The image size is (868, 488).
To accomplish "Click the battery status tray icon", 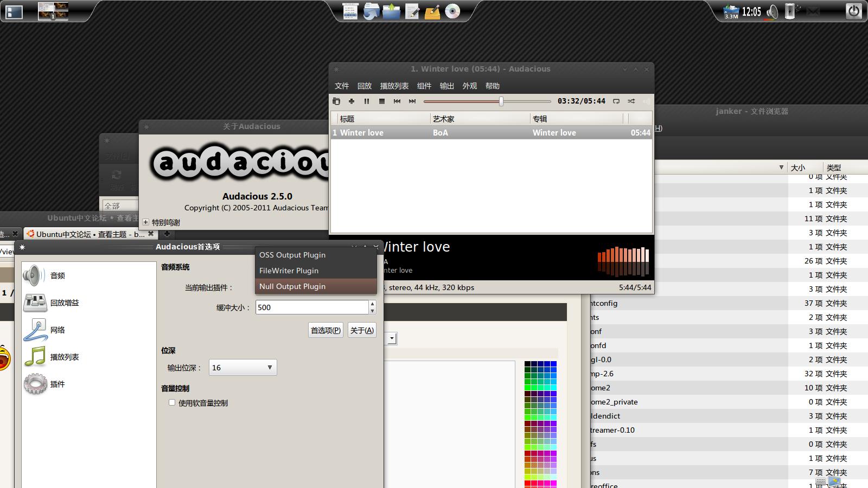I will (790, 11).
